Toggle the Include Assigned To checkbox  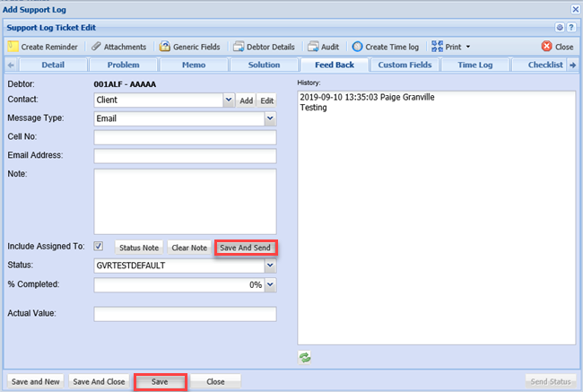pyautogui.click(x=99, y=246)
